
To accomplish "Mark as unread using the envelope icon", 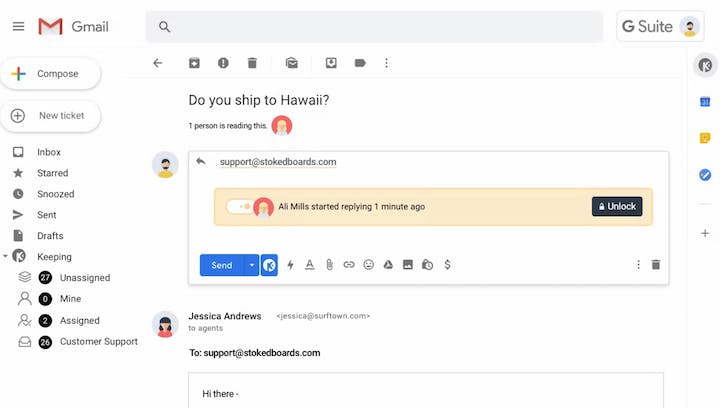I will pos(292,63).
